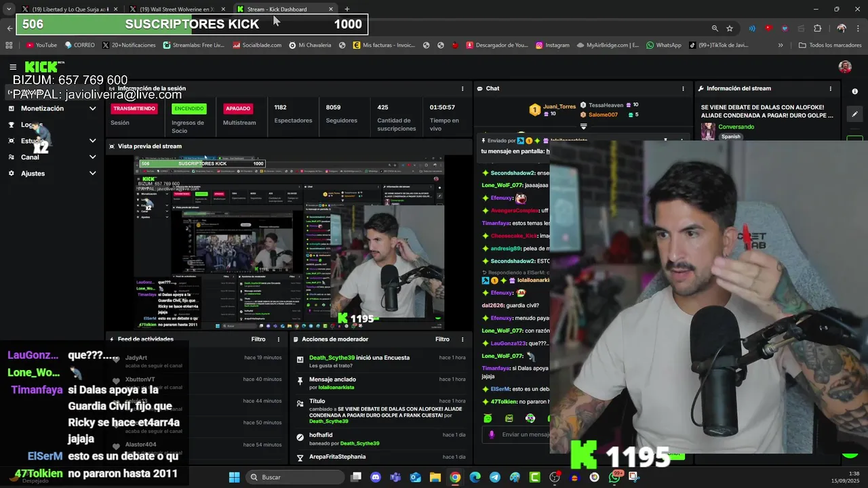The height and width of the screenshot is (488, 868).
Task: Open Camtasia green icon in taskbar
Action: coord(534,477)
